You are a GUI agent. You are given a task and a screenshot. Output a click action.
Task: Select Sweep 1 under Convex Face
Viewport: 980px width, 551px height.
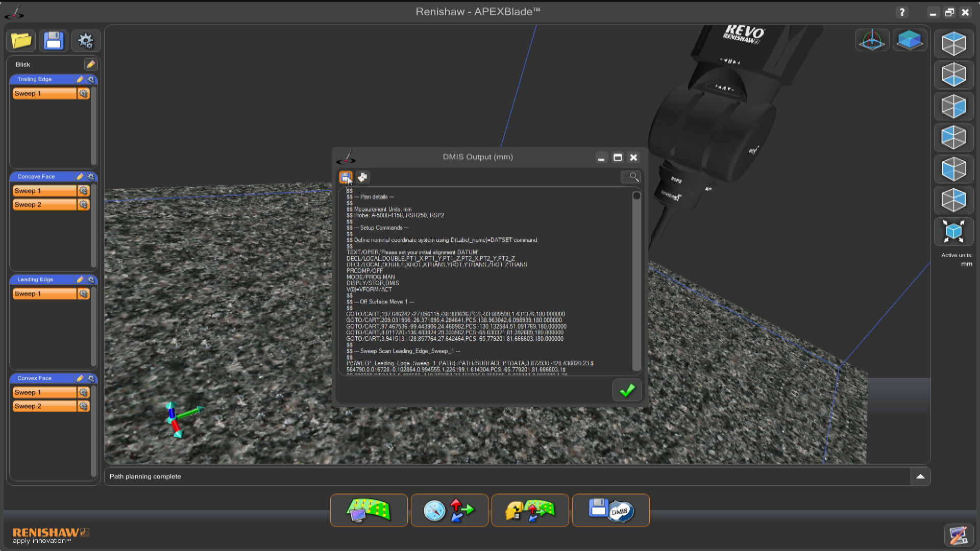(x=44, y=392)
